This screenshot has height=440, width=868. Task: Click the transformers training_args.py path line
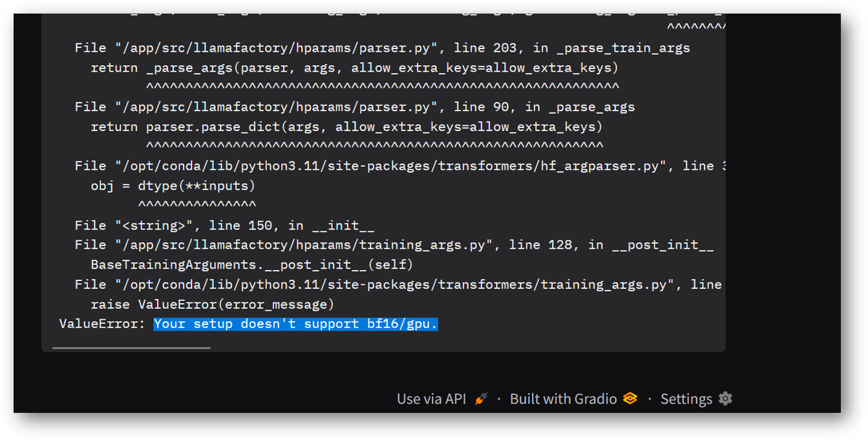388,284
